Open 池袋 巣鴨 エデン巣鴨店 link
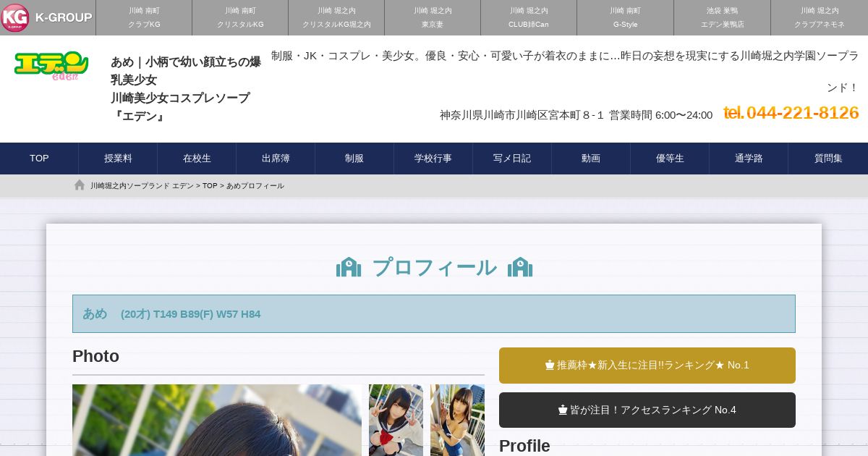 722,17
